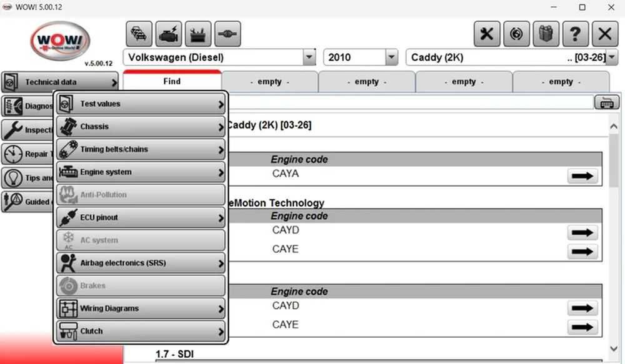The image size is (625, 364).
Task: Switch to the Find tab
Action: point(172,81)
